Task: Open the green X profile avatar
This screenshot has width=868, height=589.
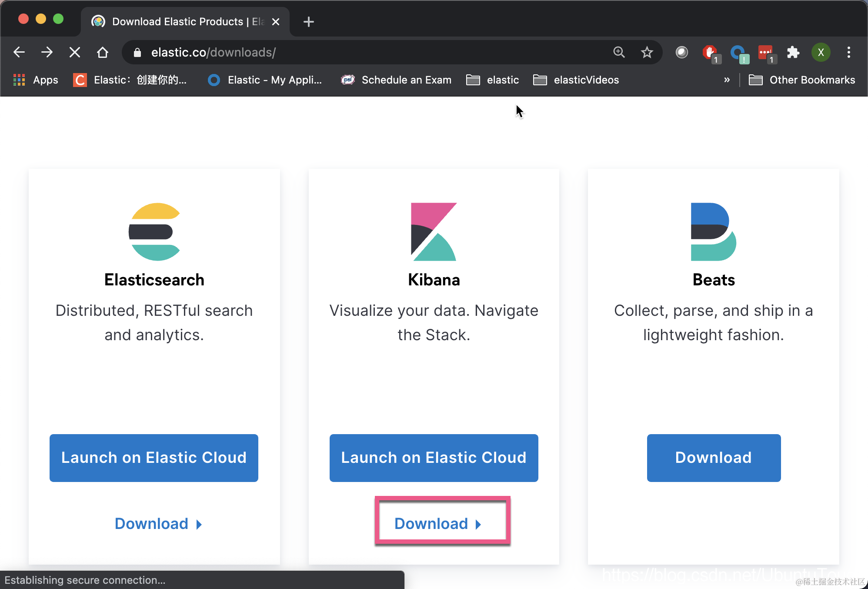Action: (x=821, y=53)
